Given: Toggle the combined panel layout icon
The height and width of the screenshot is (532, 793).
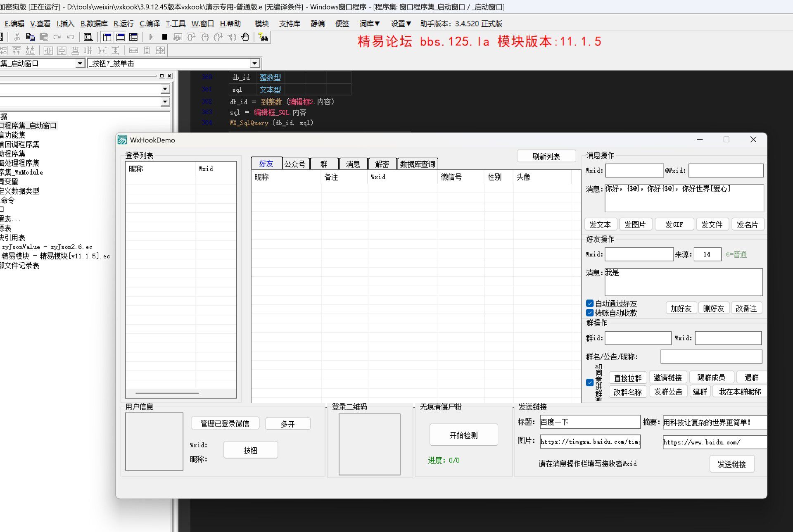Looking at the screenshot, I should click(133, 37).
